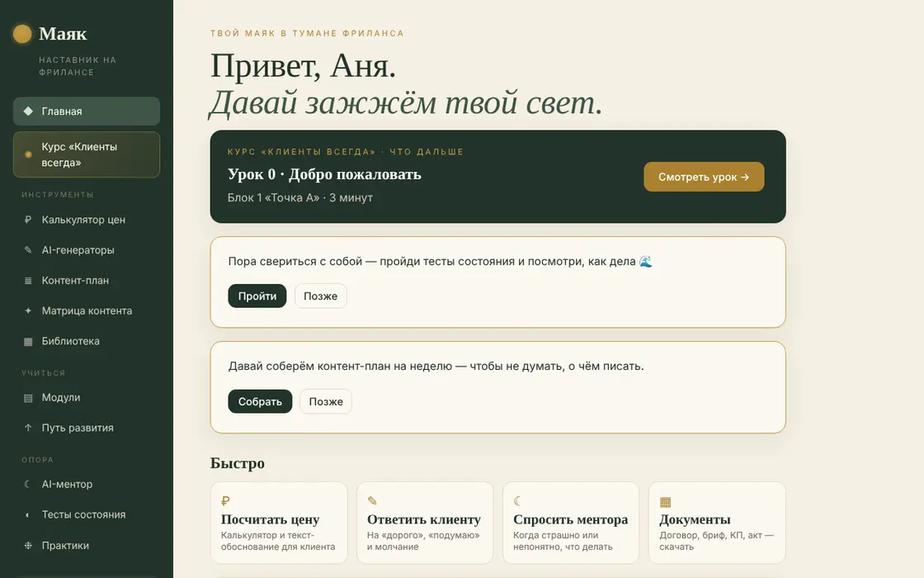The image size is (924, 578).
Task: Open Библиотека from the sidebar
Action: [87, 341]
